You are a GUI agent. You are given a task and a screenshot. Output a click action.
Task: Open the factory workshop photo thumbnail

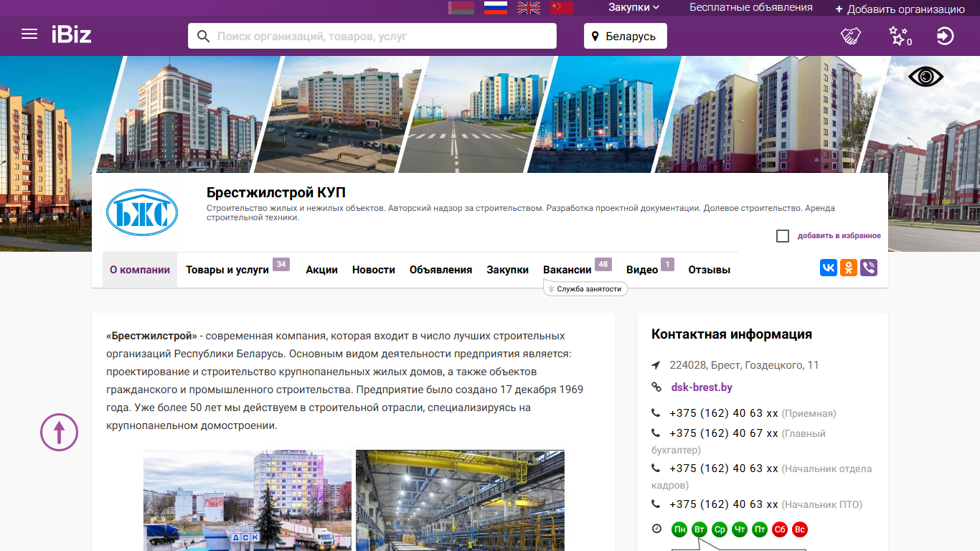(460, 500)
